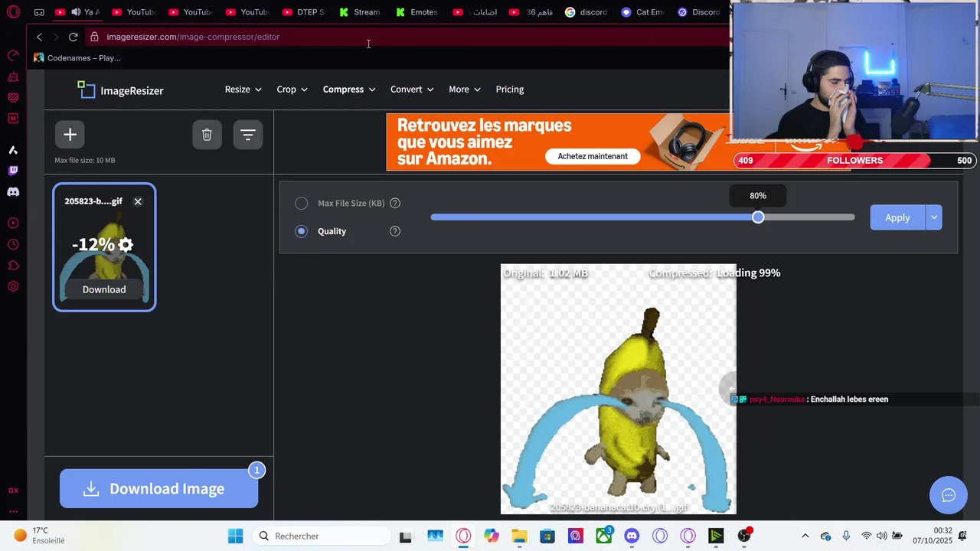Open Opera sidebar settings gear icon
This screenshot has height=551, width=980.
(x=13, y=287)
